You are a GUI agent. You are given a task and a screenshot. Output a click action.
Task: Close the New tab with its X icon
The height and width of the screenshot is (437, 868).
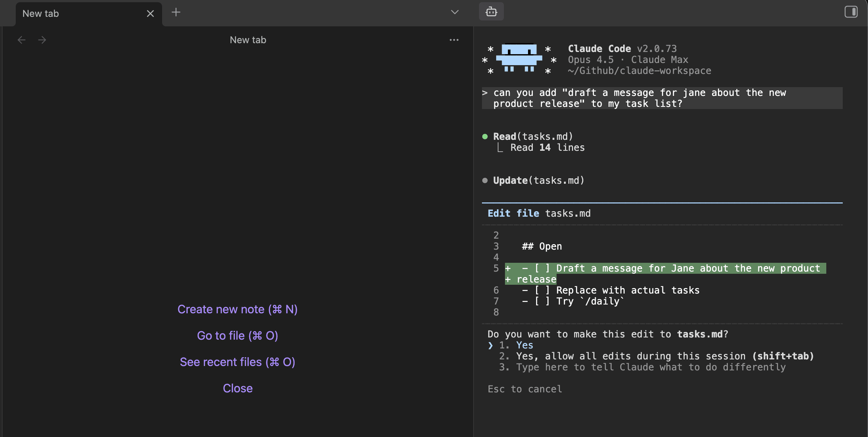(150, 14)
